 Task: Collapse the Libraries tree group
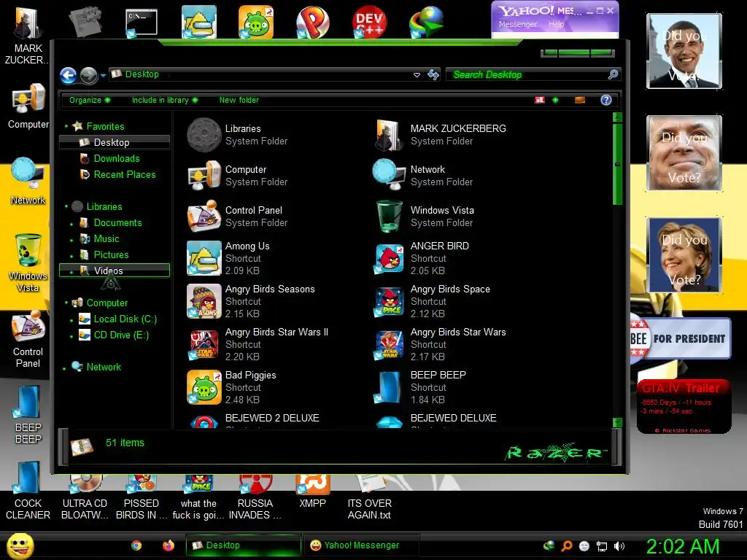(x=66, y=206)
